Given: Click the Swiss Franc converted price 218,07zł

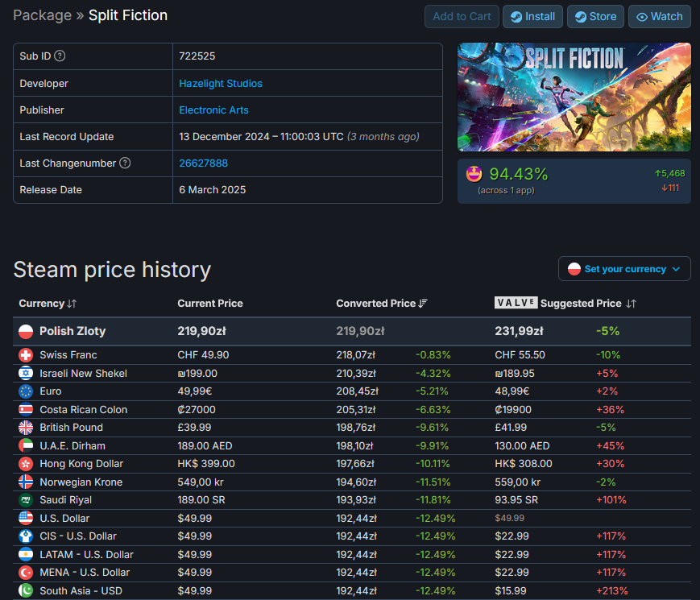Looking at the screenshot, I should point(356,355).
